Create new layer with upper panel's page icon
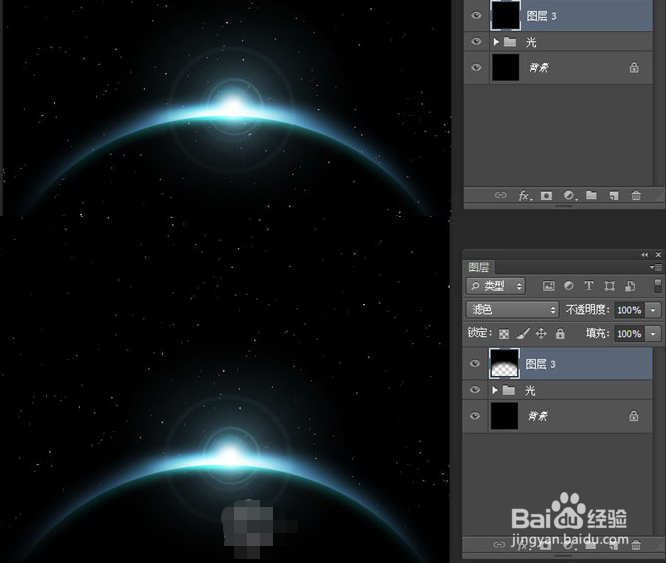Screen dimensions: 666x563 pyautogui.click(x=614, y=196)
